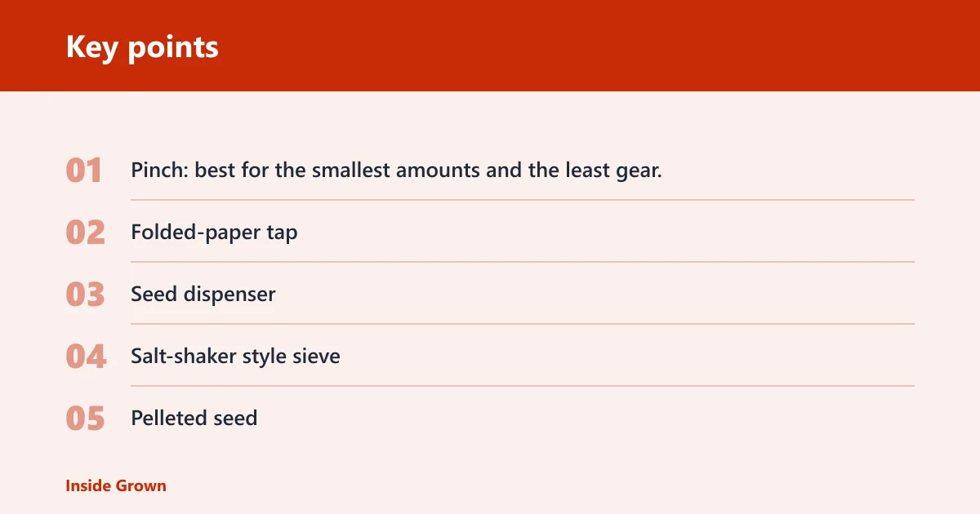Image resolution: width=980 pixels, height=514 pixels.
Task: Click the red header banner
Action: [x=490, y=46]
